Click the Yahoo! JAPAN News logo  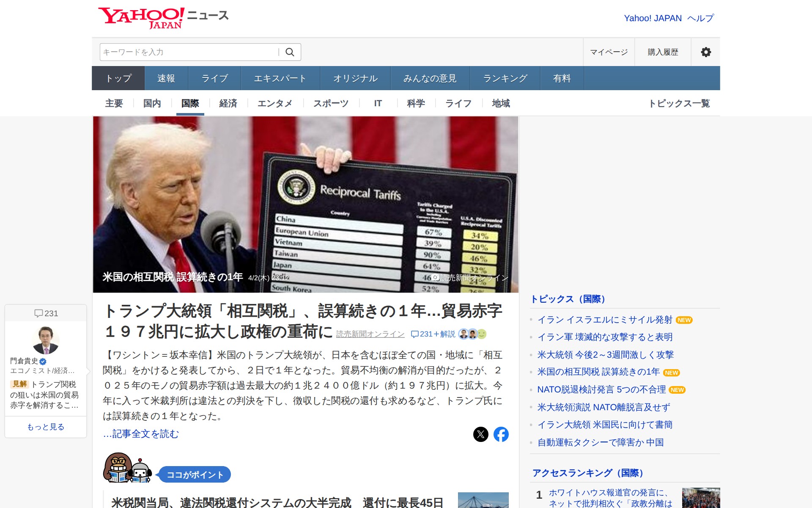click(163, 18)
